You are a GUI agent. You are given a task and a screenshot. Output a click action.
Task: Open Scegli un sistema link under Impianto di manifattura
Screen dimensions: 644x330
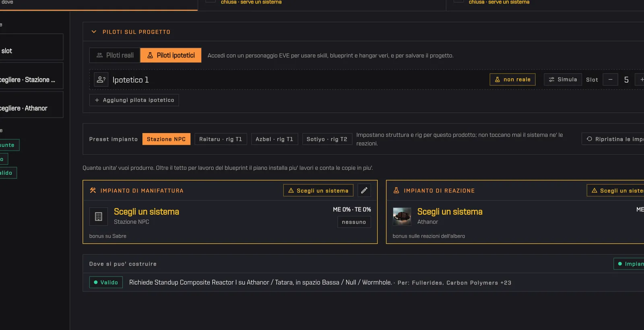coord(147,212)
